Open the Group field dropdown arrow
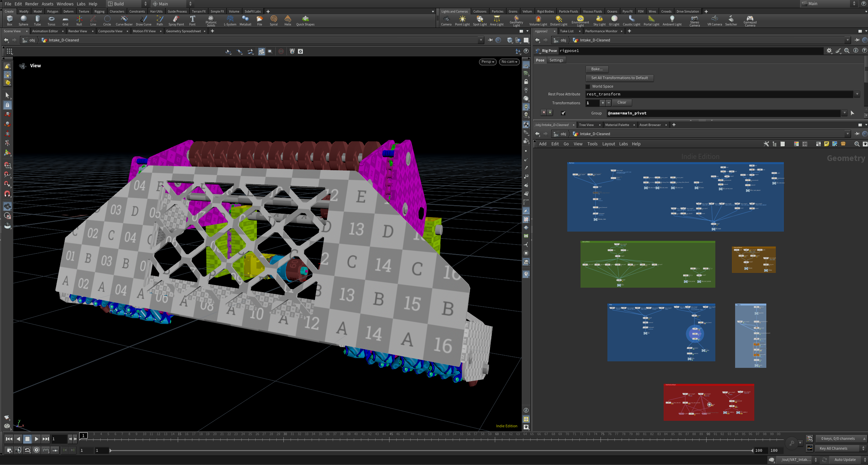 [845, 113]
